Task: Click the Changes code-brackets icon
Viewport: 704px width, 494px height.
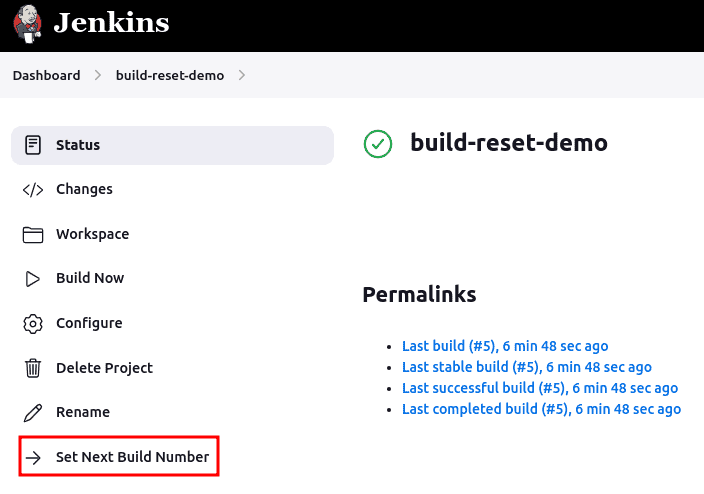Action: [33, 190]
